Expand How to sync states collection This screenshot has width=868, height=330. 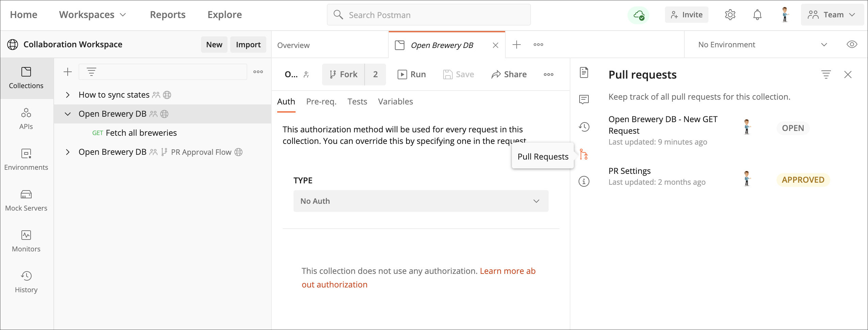(x=68, y=95)
